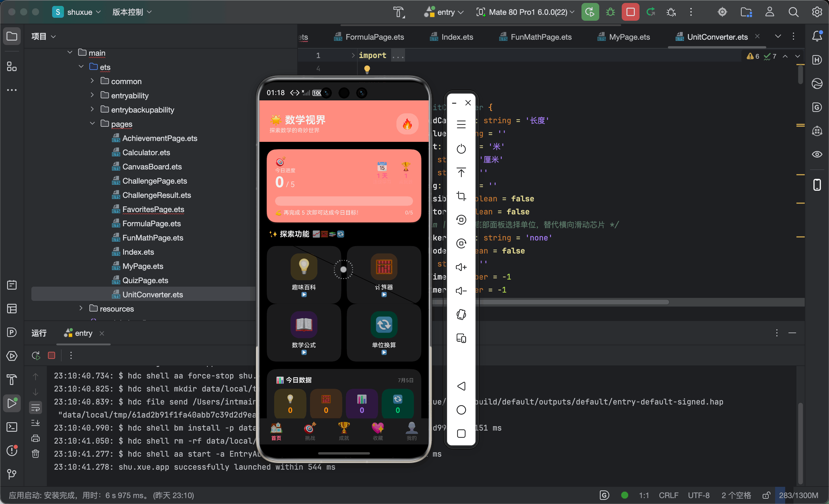Click the daily progress bar in app
The image size is (829, 504).
click(344, 201)
